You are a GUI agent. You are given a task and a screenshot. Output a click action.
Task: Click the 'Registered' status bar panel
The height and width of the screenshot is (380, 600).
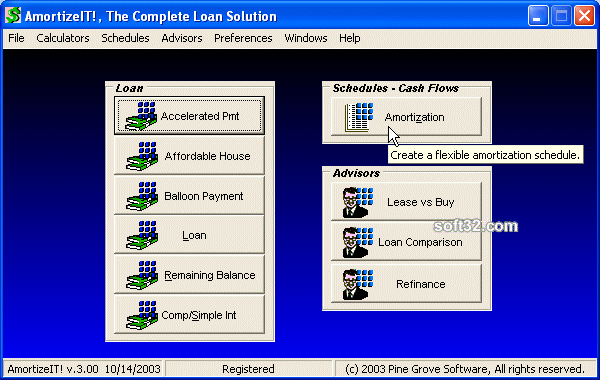[248, 369]
